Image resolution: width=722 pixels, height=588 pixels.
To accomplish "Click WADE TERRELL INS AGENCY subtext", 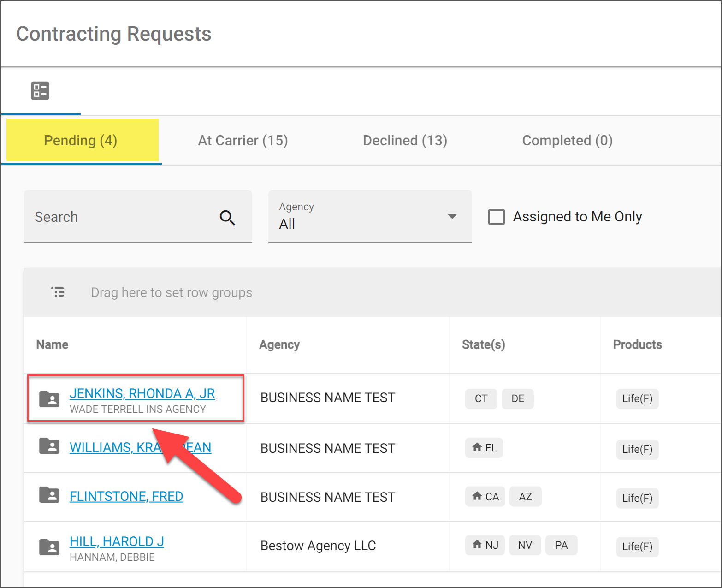I will [x=138, y=409].
